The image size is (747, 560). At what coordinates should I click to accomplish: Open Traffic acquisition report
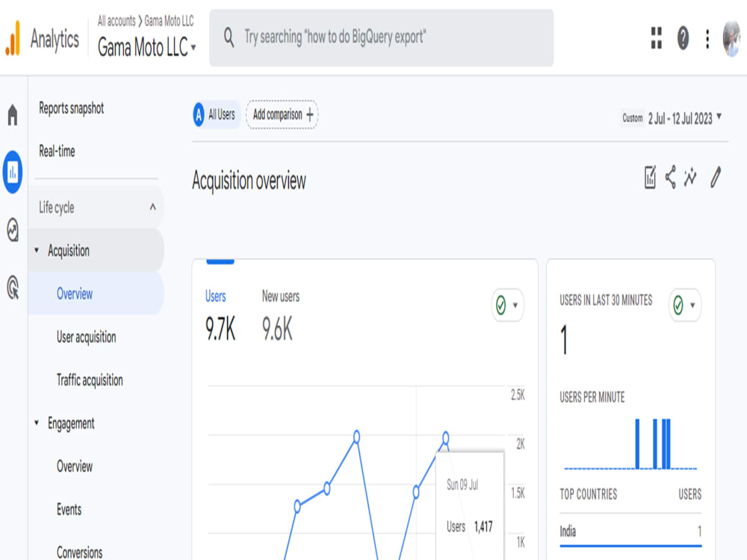(90, 380)
